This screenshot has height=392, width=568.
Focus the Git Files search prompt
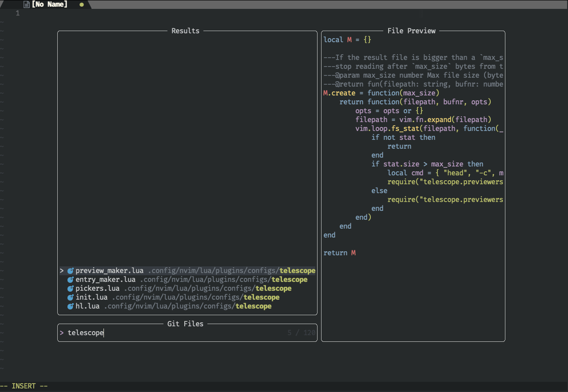click(187, 333)
